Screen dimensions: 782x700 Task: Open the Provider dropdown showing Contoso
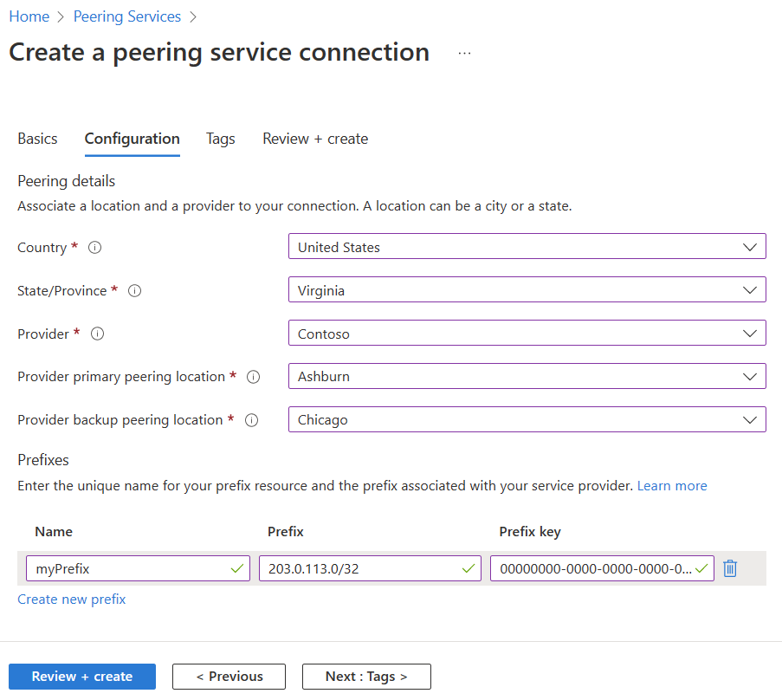[527, 333]
